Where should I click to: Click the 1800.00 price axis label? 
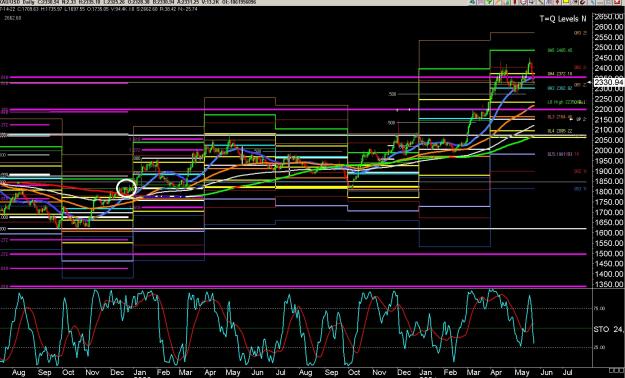pyautogui.click(x=608, y=192)
